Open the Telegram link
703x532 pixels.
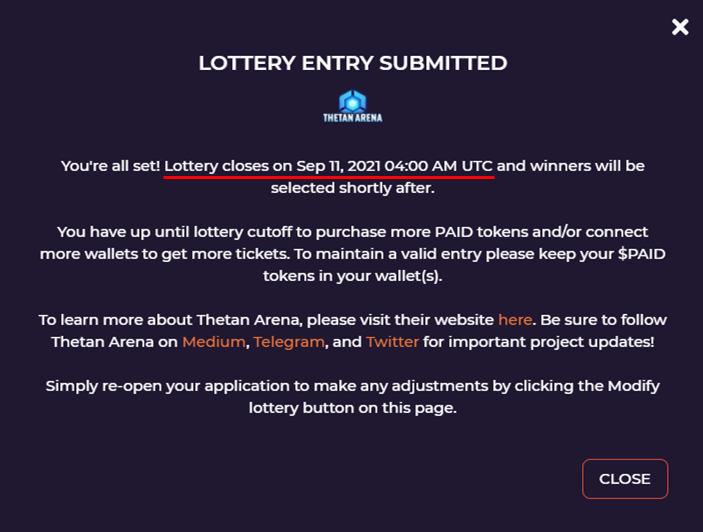pos(289,342)
